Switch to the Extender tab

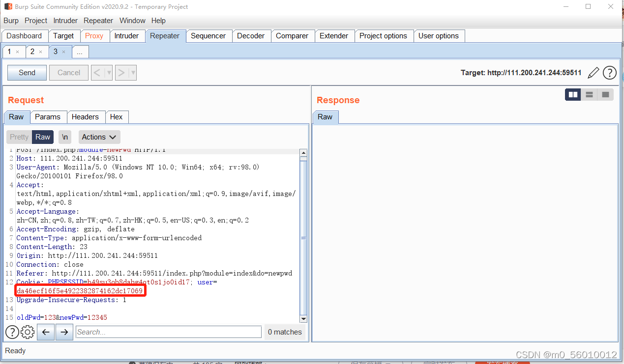pos(334,36)
